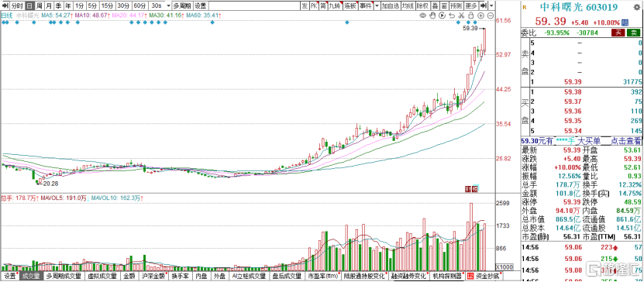Select the 60分 period tab
Image resolution: width=644 pixels, height=282 pixels.
(139, 5)
